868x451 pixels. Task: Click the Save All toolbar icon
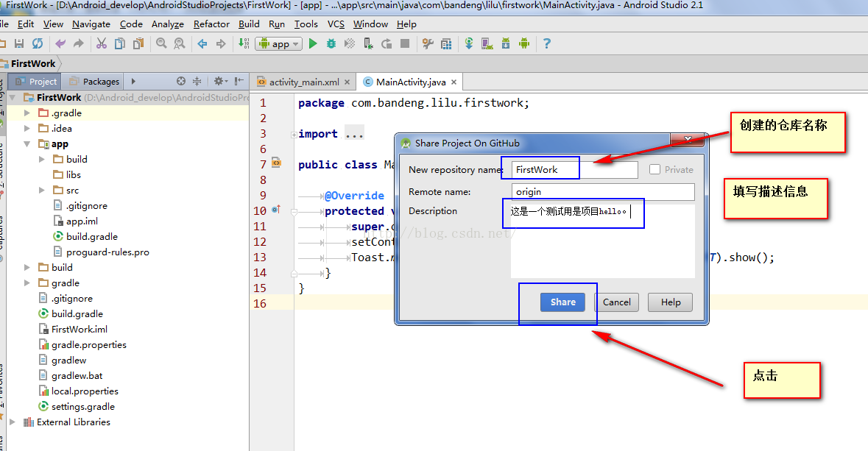[19, 44]
